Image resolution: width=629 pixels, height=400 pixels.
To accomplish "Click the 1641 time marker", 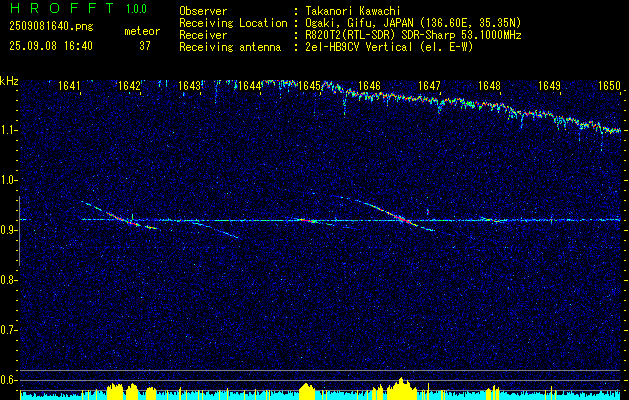I will click(x=69, y=85).
